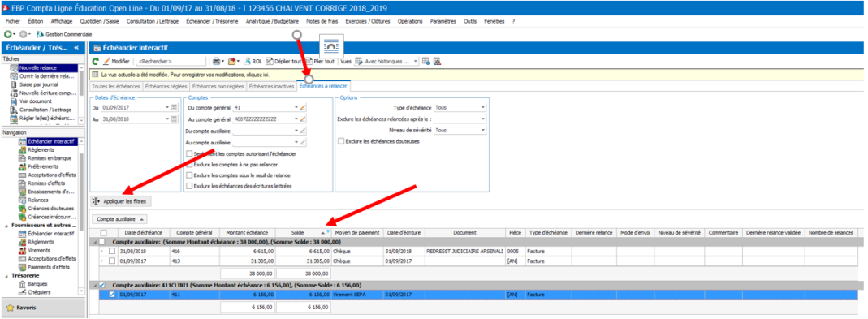Open the Au date 31/08/2018 dropdown

click(167, 119)
